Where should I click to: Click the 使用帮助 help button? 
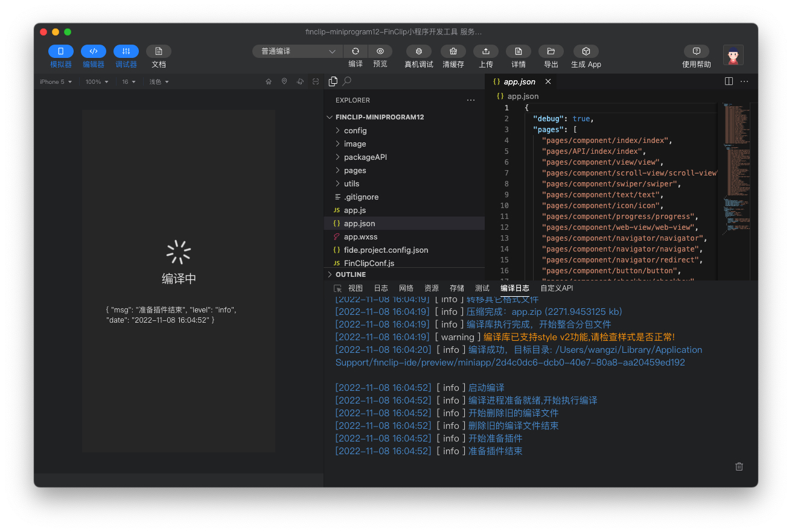(x=696, y=52)
